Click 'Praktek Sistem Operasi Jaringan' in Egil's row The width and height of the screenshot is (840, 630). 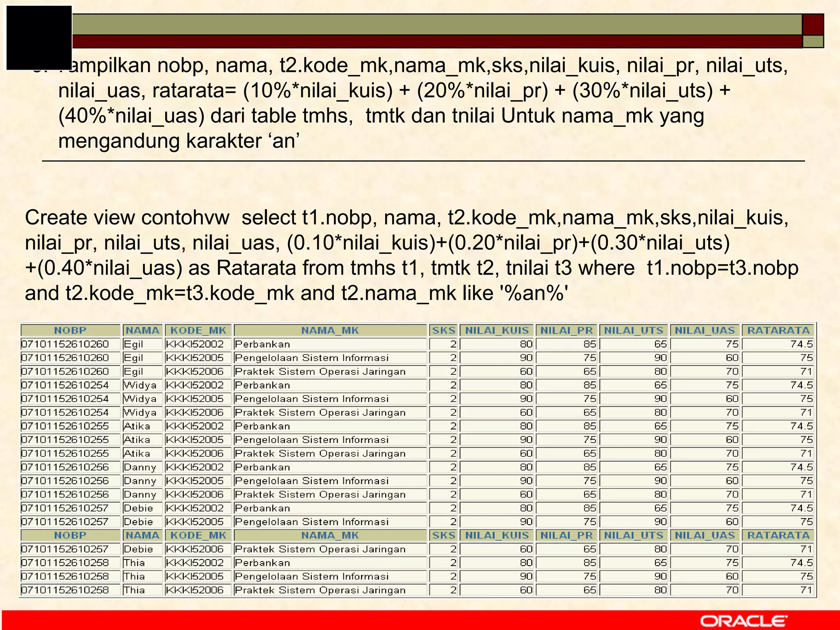coord(320,372)
